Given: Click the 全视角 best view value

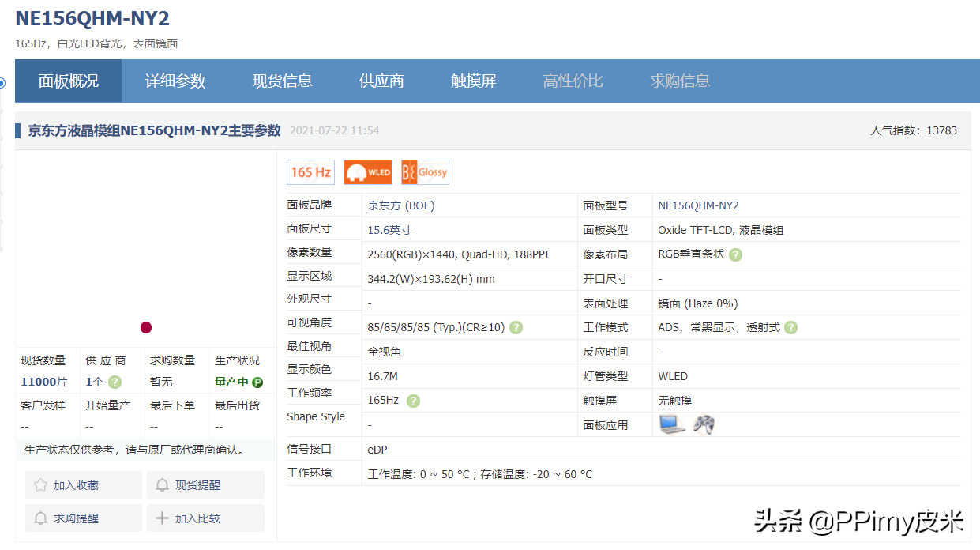Looking at the screenshot, I should point(385,352).
